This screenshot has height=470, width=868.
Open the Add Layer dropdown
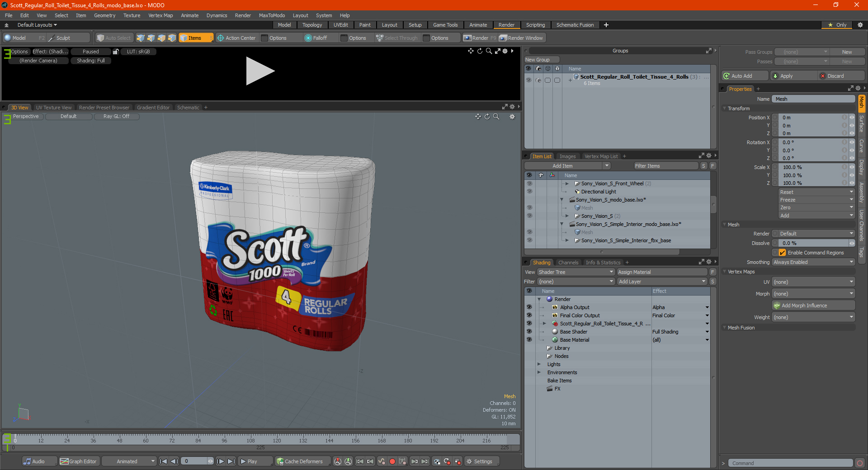click(662, 282)
